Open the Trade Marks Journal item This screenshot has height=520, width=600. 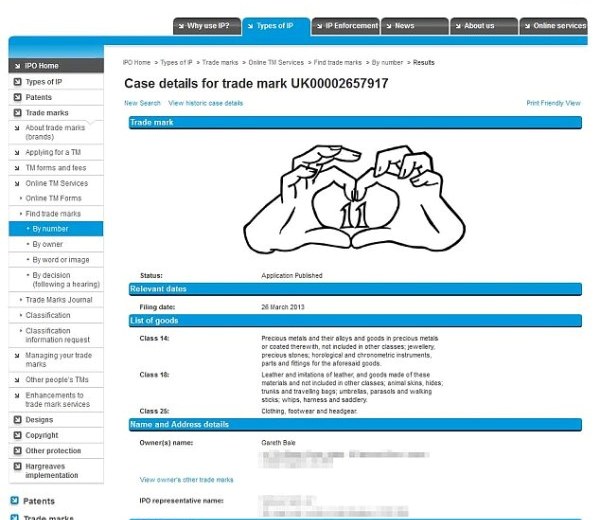(x=58, y=300)
